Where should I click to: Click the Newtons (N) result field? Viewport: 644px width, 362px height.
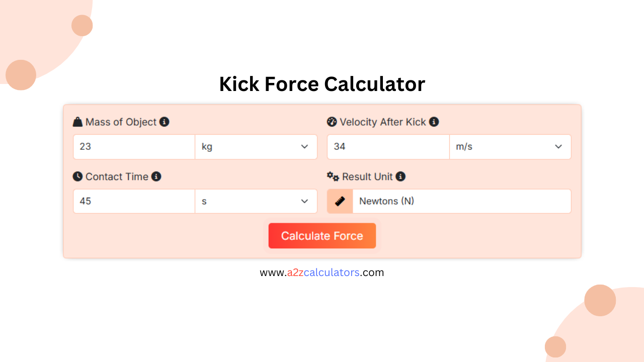coord(461,201)
